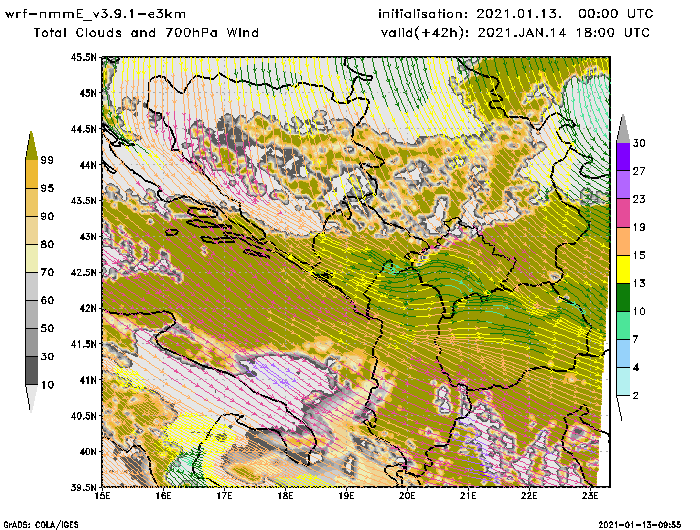This screenshot has width=700, height=530.
Task: Click the cloud legend value 10
Action: pyautogui.click(x=47, y=384)
